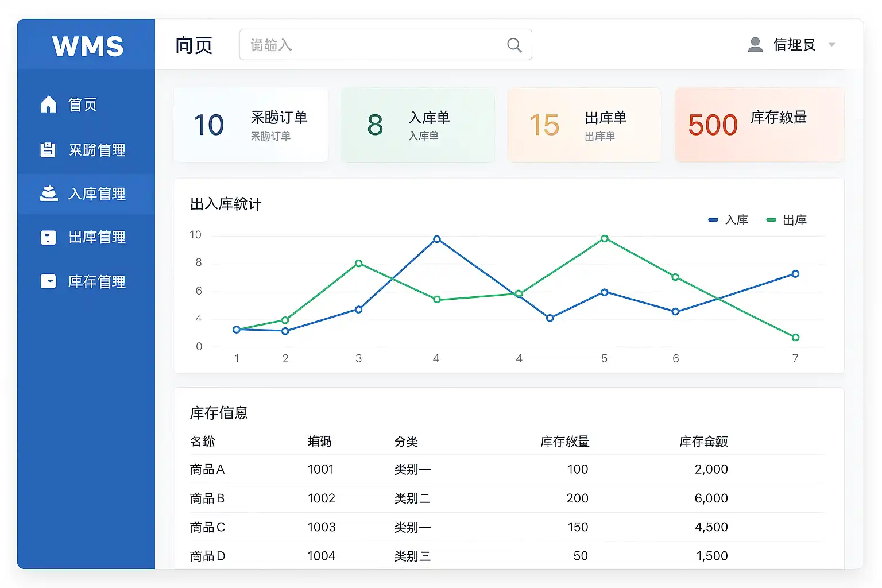Click the magnifier search icon
The width and height of the screenshot is (882, 588).
pos(514,45)
